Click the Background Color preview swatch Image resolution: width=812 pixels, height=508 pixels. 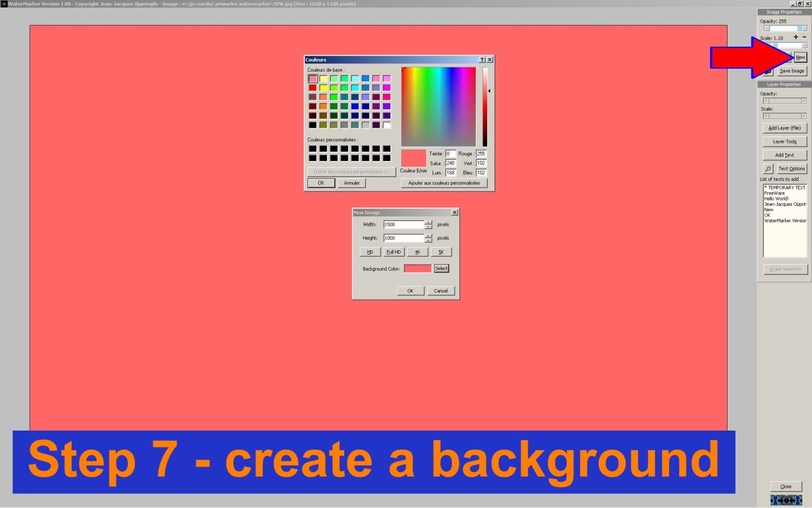(417, 269)
